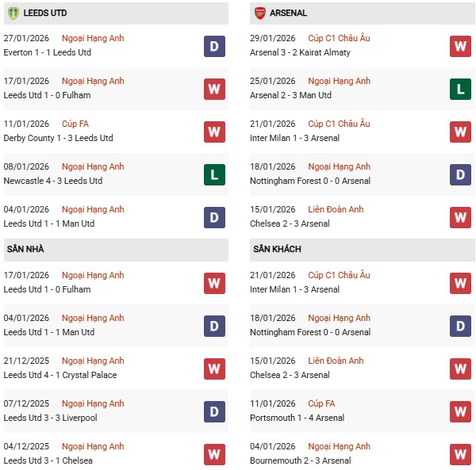Click the Leeds Utd club crest icon
Screen dimensions: 476x470
13,13
